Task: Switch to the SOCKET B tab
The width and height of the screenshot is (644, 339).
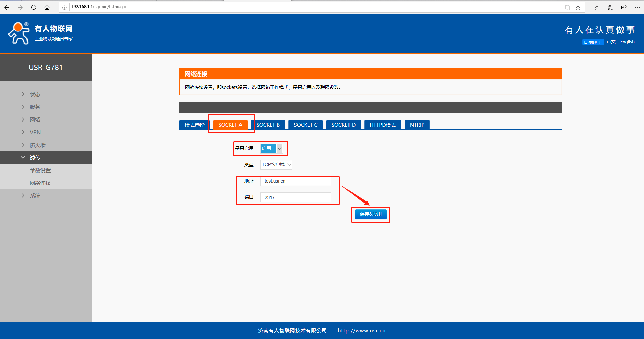Action: [x=268, y=125]
